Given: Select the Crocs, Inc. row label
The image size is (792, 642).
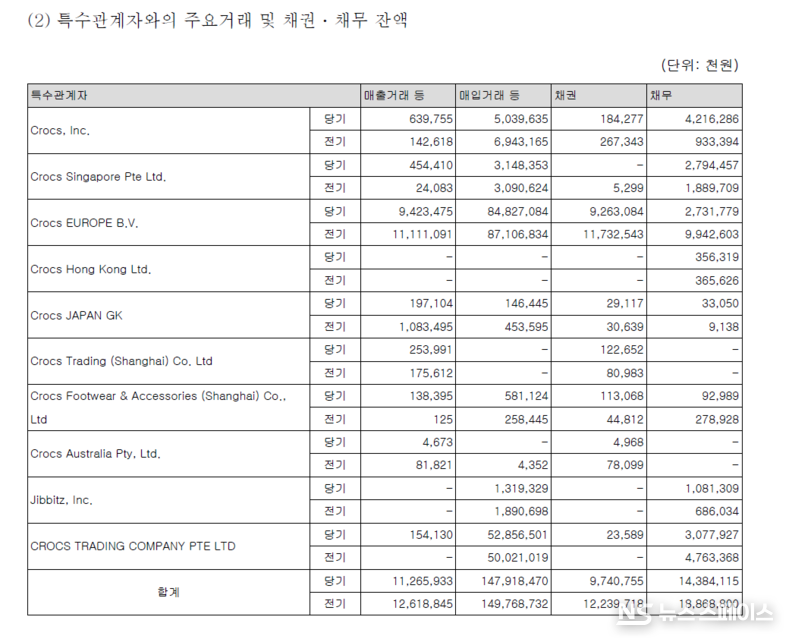Looking at the screenshot, I should click(x=61, y=130).
